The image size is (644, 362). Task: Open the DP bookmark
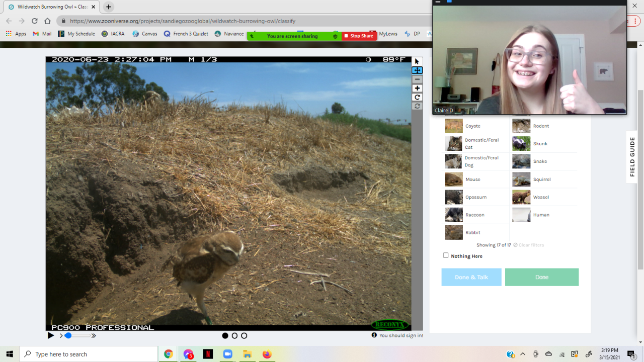click(413, 34)
